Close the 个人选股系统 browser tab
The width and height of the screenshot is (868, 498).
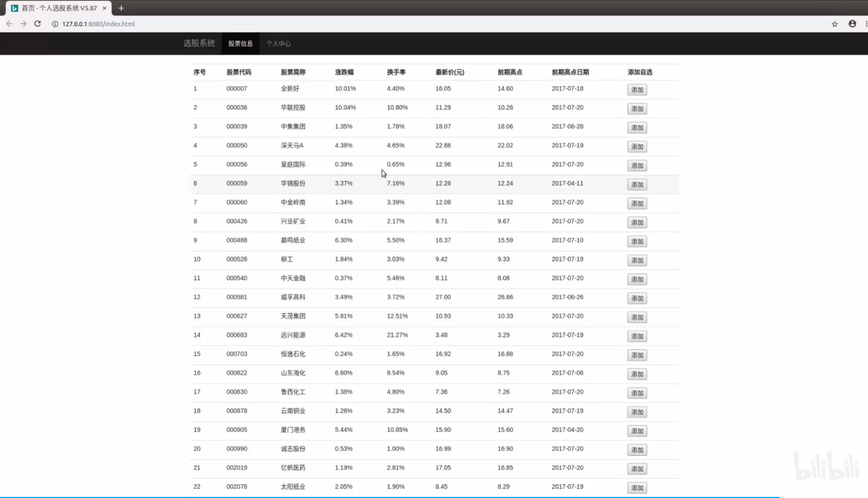(x=104, y=8)
